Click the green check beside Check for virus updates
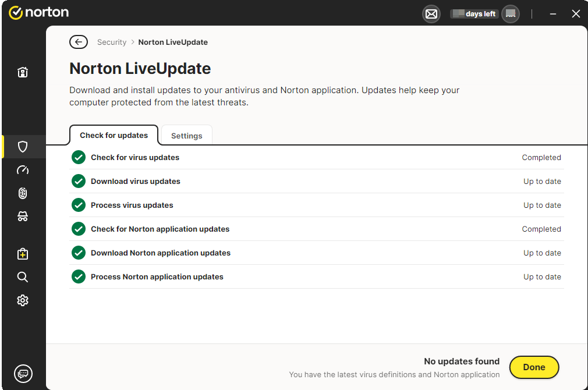The width and height of the screenshot is (588, 390). click(x=79, y=158)
